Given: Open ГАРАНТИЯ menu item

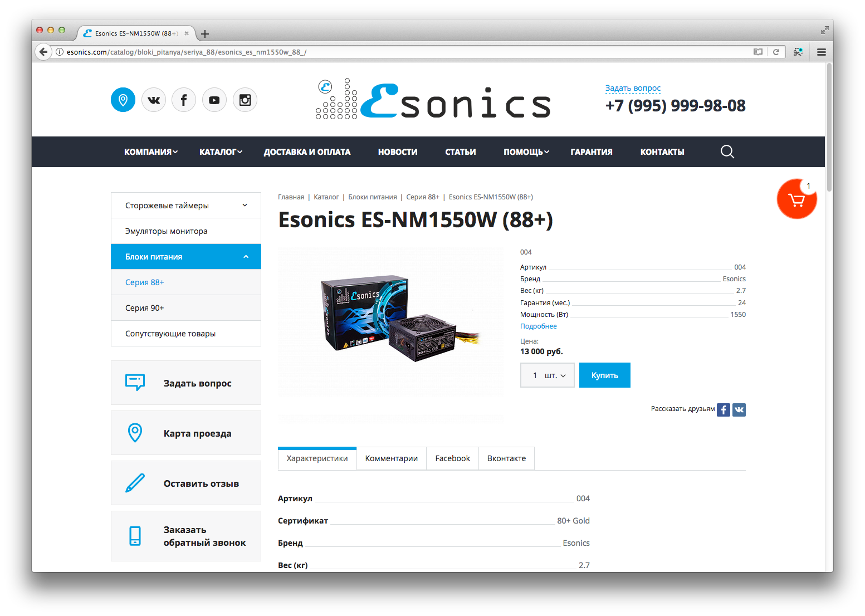Looking at the screenshot, I should pos(592,152).
